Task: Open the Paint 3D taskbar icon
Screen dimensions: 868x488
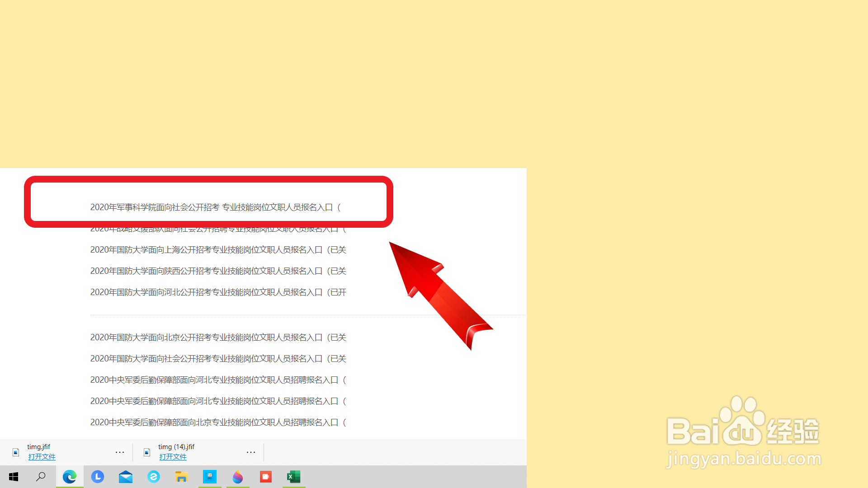Action: tap(238, 477)
